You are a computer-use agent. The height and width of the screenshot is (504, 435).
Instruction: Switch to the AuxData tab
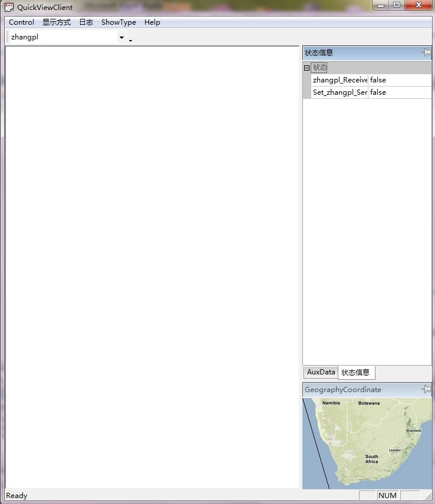(321, 372)
